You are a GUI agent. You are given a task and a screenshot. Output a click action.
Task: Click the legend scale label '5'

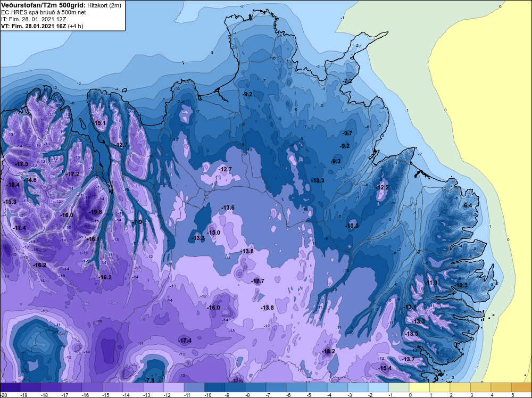tap(512, 395)
